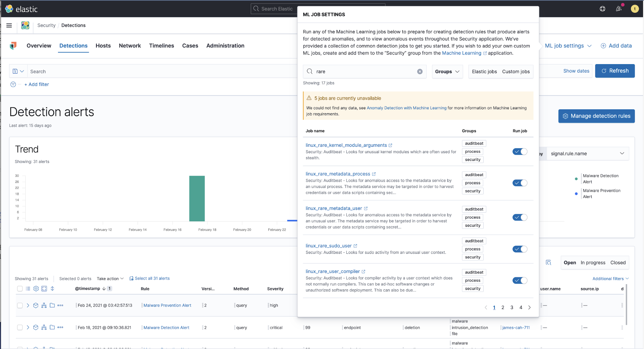Open the newsfeed notifications icon
The height and width of the screenshot is (349, 644).
[619, 9]
